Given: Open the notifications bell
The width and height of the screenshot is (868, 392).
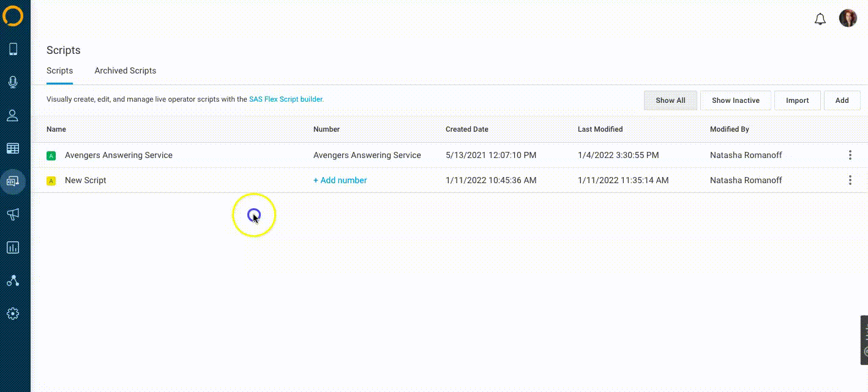Looking at the screenshot, I should [x=820, y=19].
